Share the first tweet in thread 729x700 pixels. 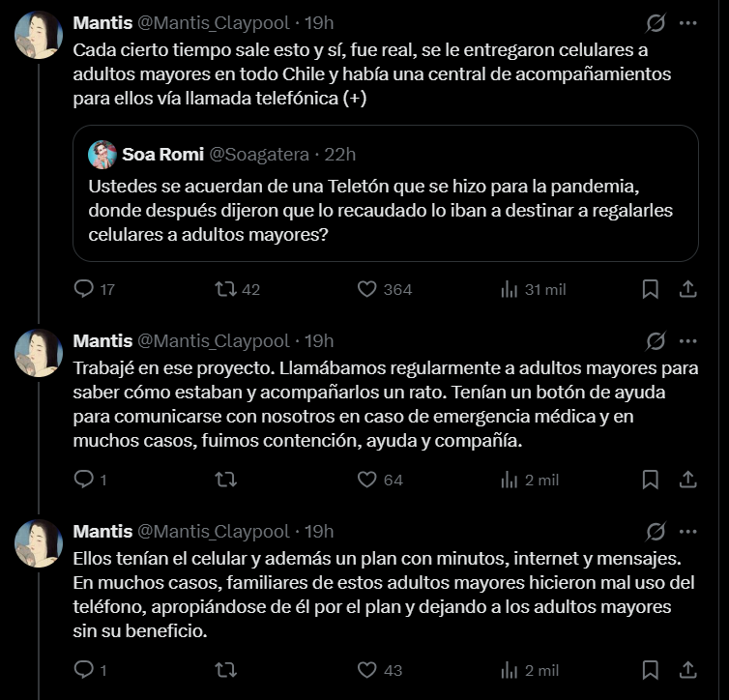tap(688, 289)
